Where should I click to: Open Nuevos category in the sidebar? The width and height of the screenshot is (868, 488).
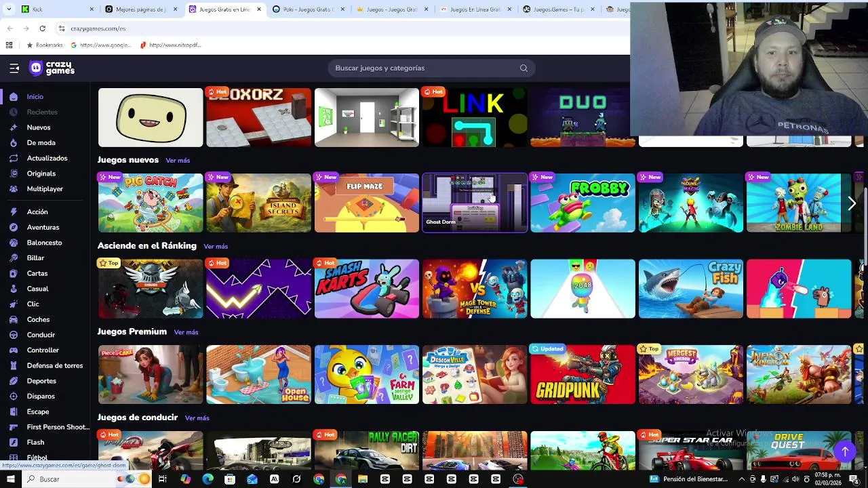(39, 127)
